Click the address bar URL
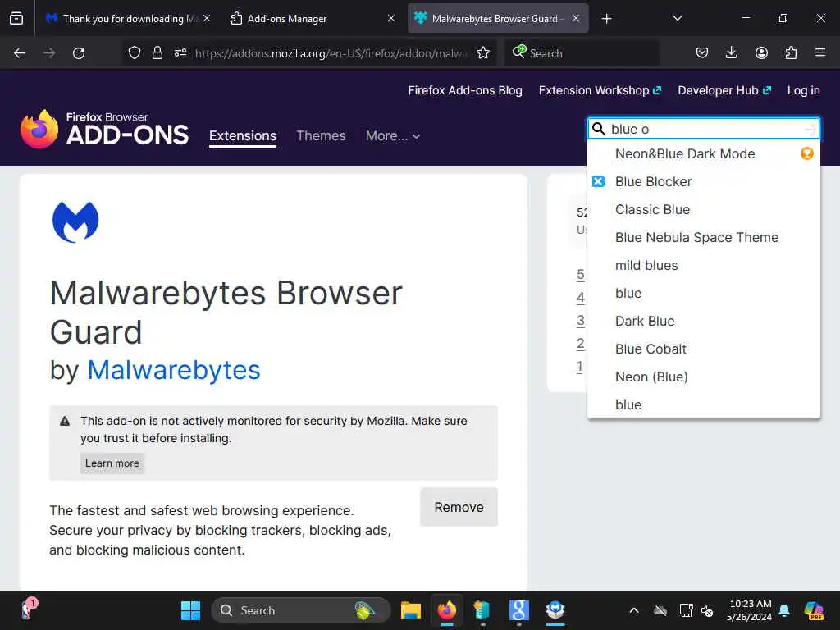Viewport: 840px width, 630px height. point(331,53)
